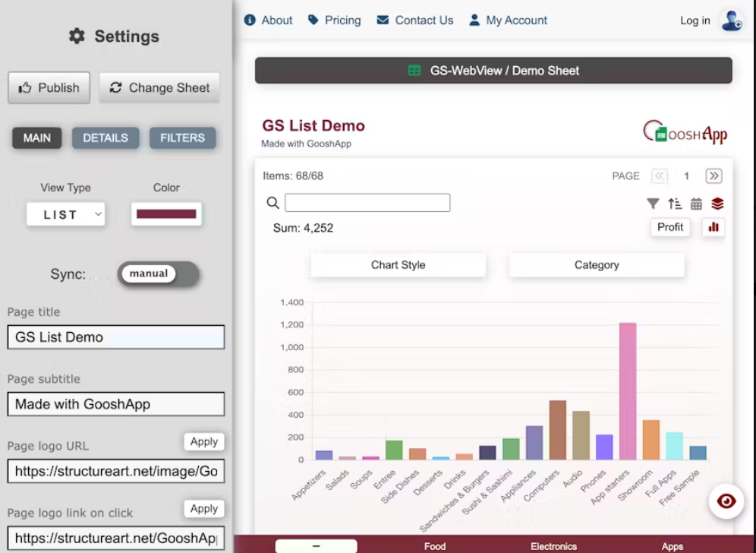
Task: Click the pink App starters bar
Action: (628, 391)
